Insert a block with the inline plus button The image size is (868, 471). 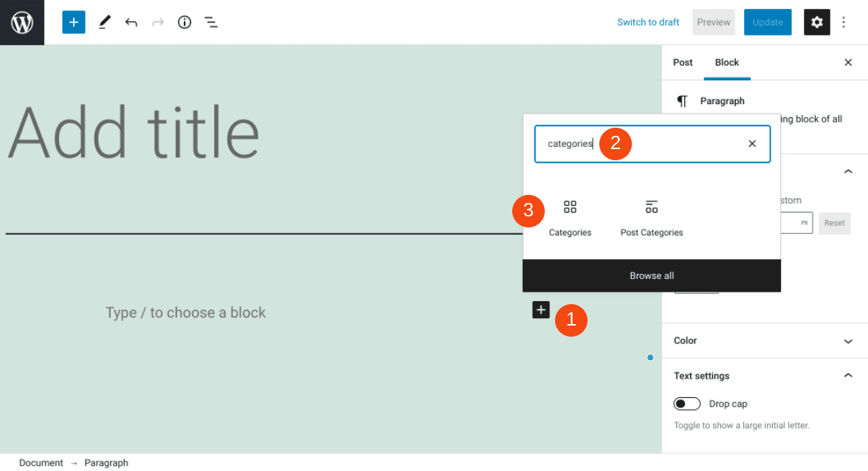[541, 310]
